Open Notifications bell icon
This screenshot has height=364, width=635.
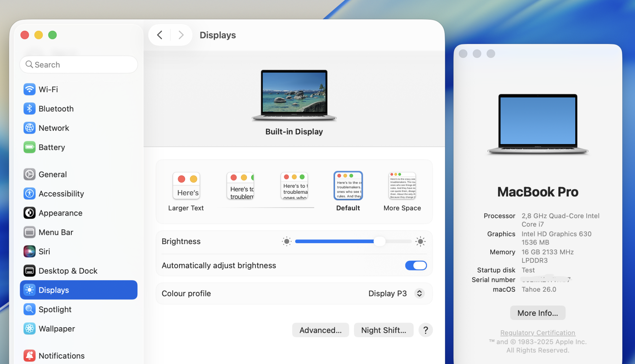point(29,356)
